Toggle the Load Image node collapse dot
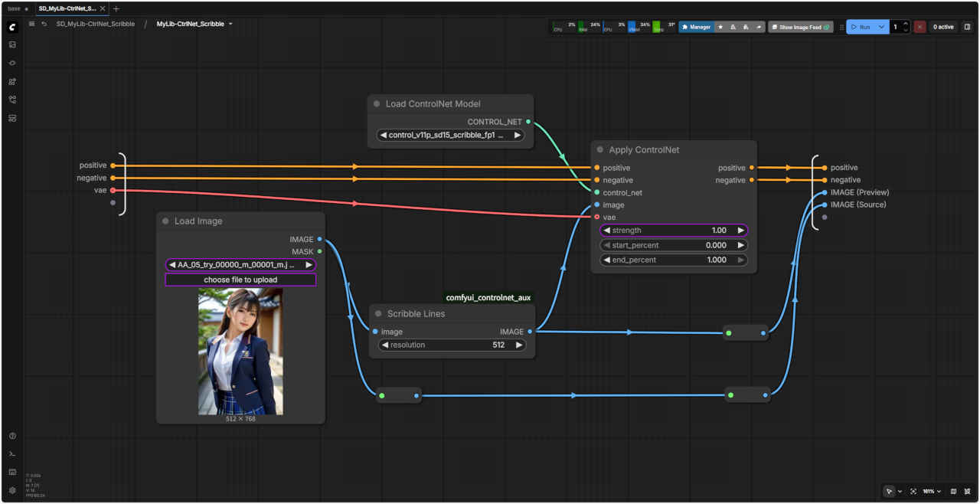The image size is (980, 504). (x=165, y=221)
